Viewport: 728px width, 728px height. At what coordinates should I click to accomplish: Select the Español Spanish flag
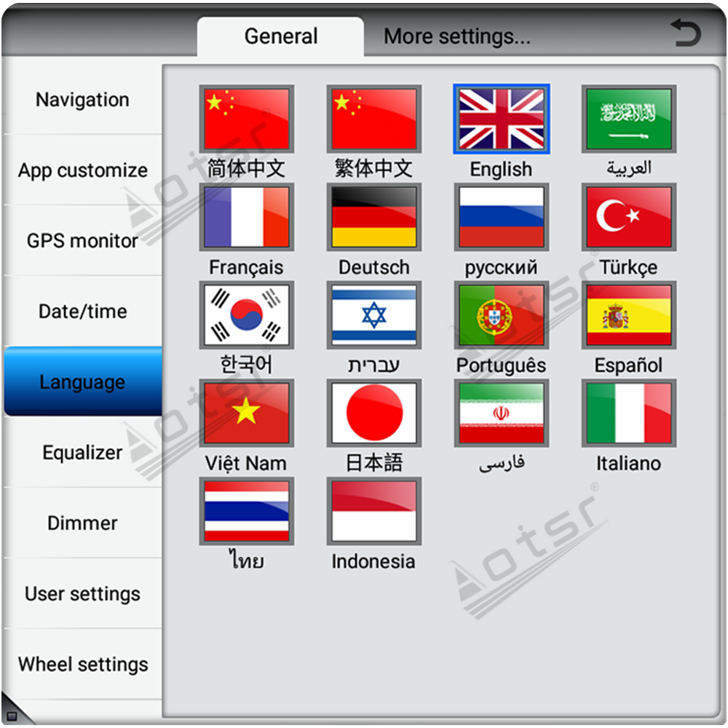629,314
